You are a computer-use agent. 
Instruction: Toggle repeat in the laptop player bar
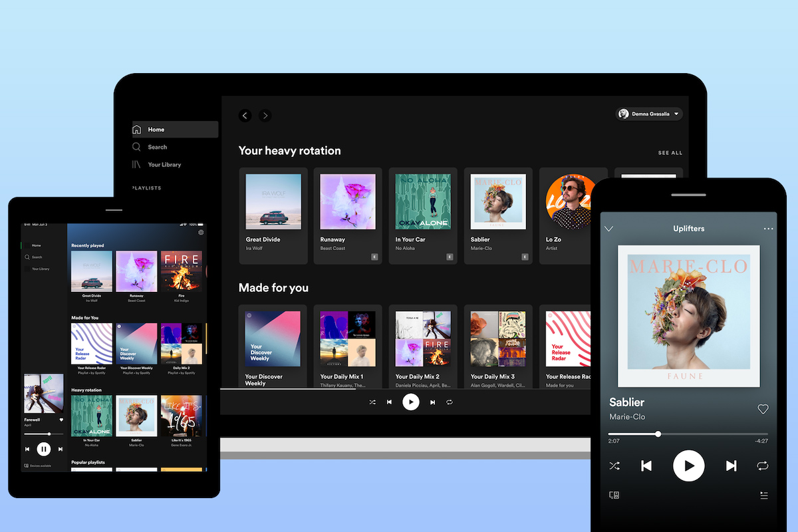click(x=450, y=402)
